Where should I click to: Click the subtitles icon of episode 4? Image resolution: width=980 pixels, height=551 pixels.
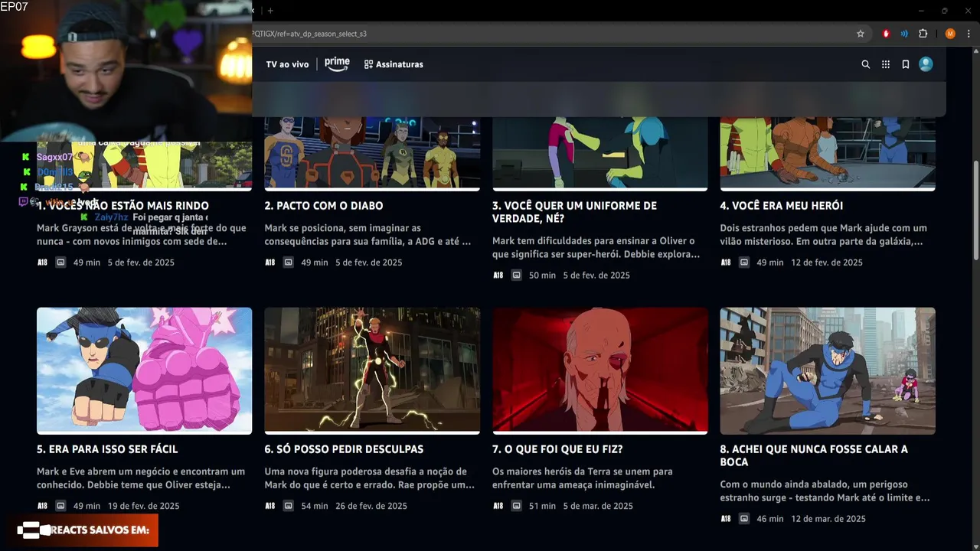click(743, 262)
